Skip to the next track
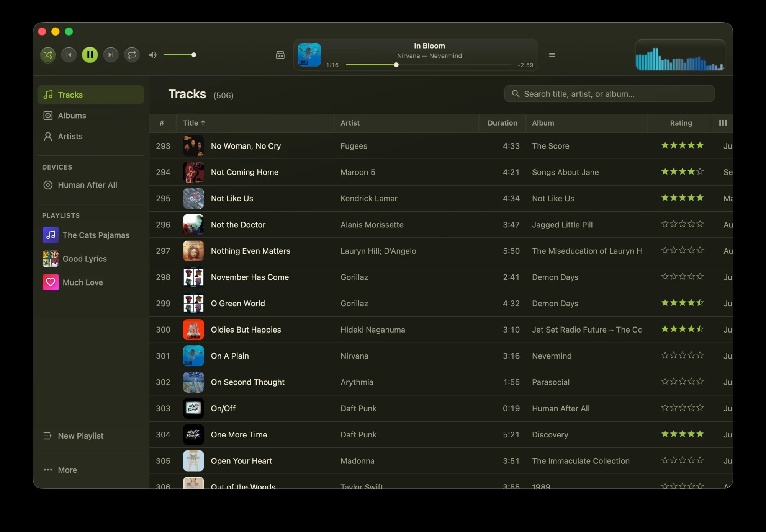Screen dimensions: 766x532 (111, 55)
